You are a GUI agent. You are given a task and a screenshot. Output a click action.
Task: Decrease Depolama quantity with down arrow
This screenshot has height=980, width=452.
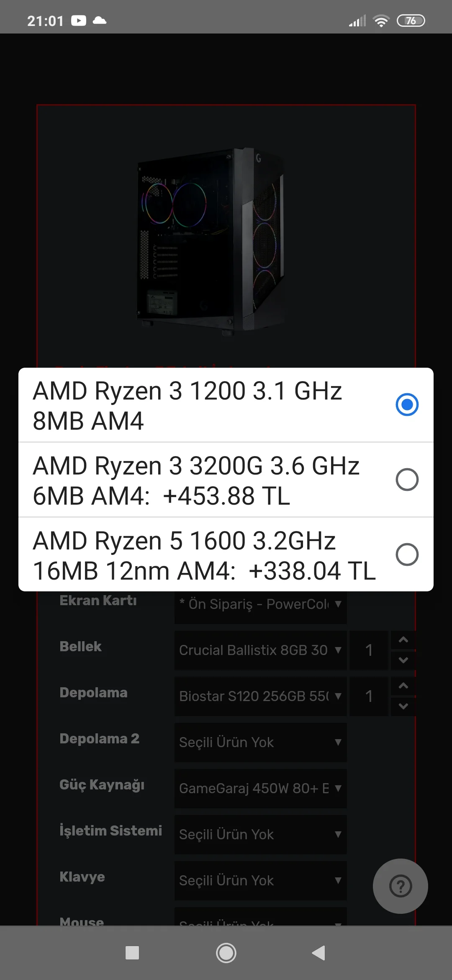coord(403,707)
